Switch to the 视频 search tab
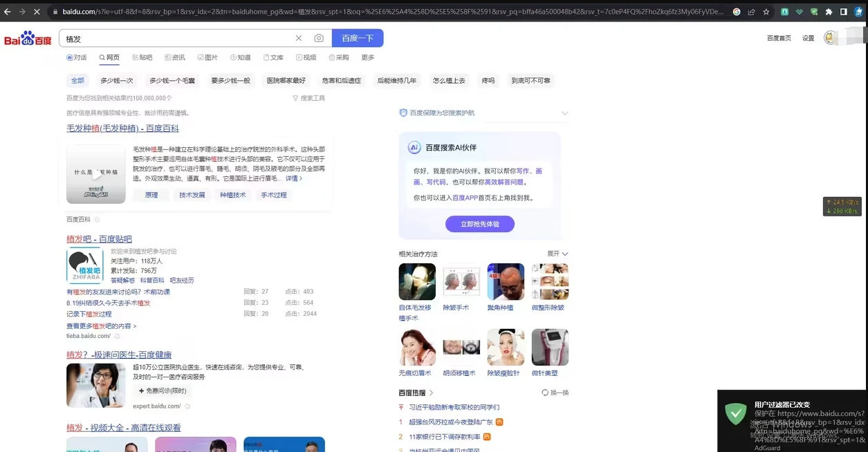The width and height of the screenshot is (868, 452). point(306,57)
